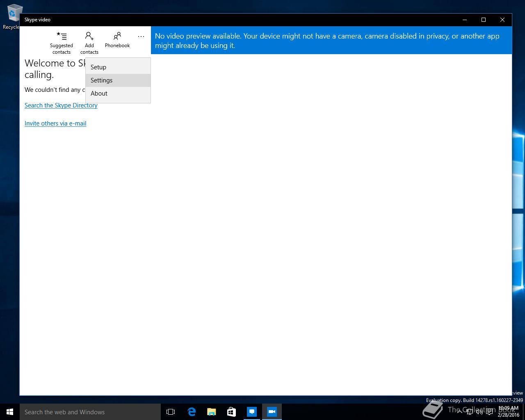Click the Add contacts icon

coord(89,43)
